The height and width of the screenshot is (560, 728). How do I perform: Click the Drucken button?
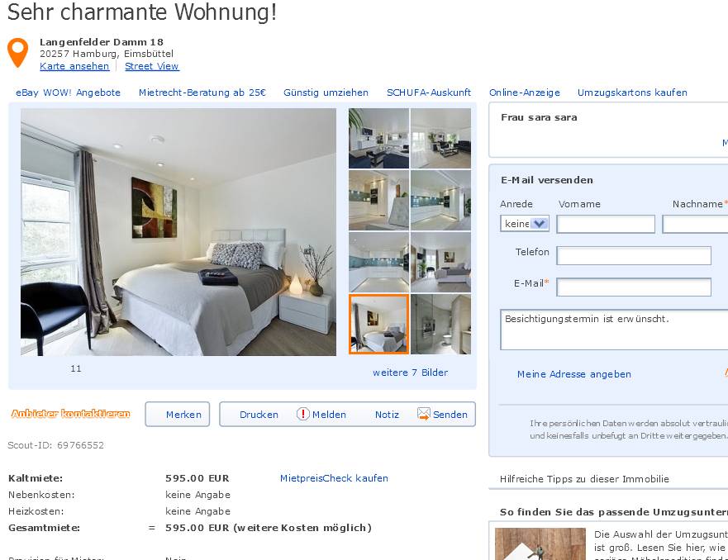[x=259, y=415]
